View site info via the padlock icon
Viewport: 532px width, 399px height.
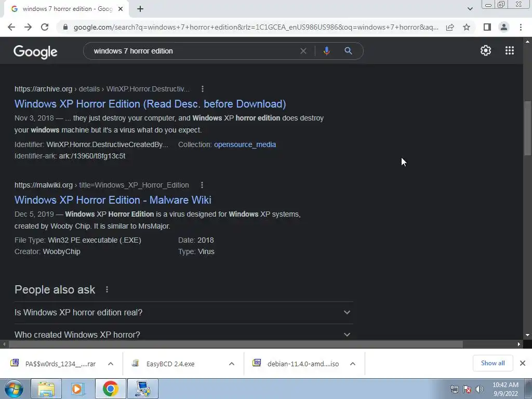click(65, 27)
